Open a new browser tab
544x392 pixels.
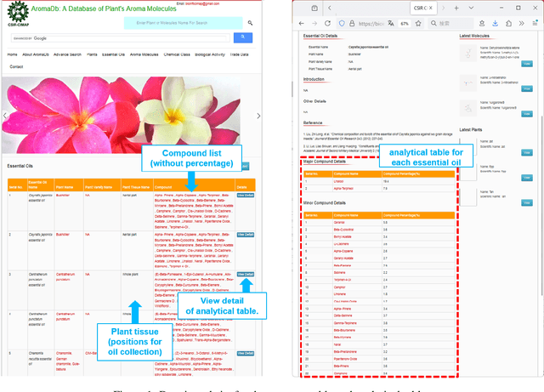pyautogui.click(x=456, y=8)
